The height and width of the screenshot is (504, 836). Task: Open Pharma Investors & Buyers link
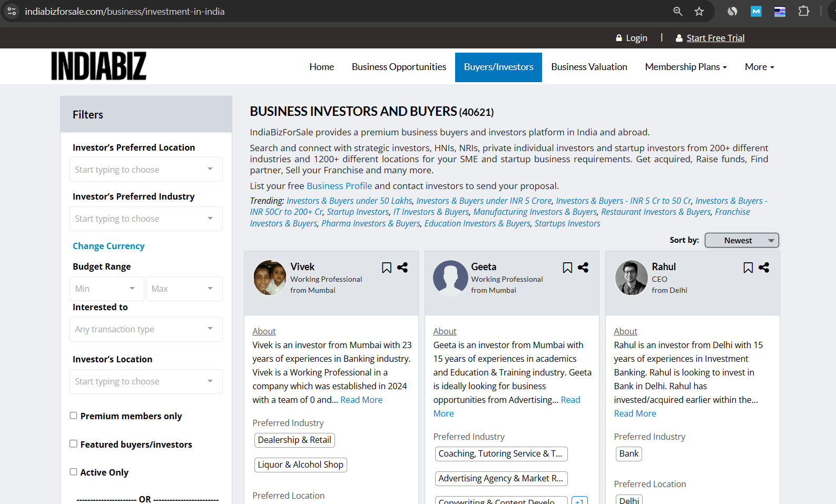coord(371,223)
